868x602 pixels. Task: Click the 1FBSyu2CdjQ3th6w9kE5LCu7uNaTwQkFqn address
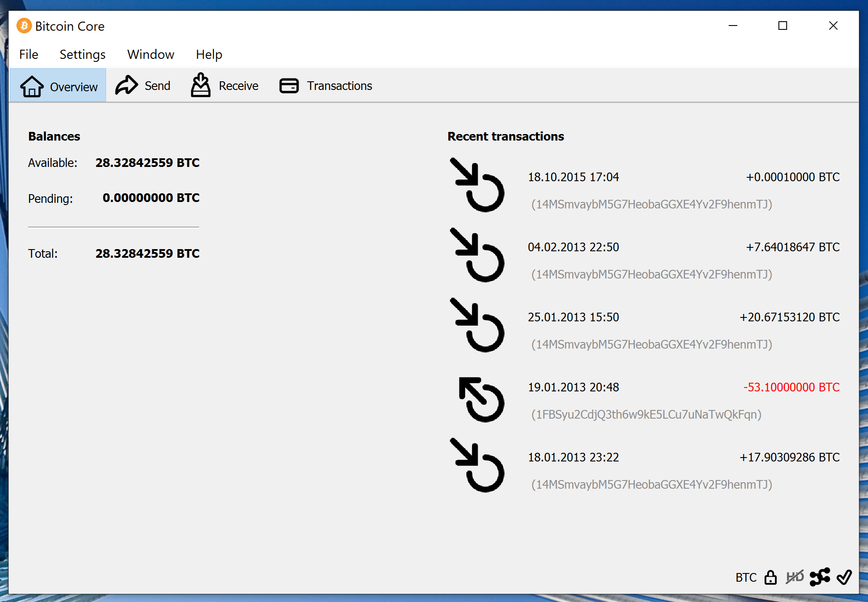point(646,414)
